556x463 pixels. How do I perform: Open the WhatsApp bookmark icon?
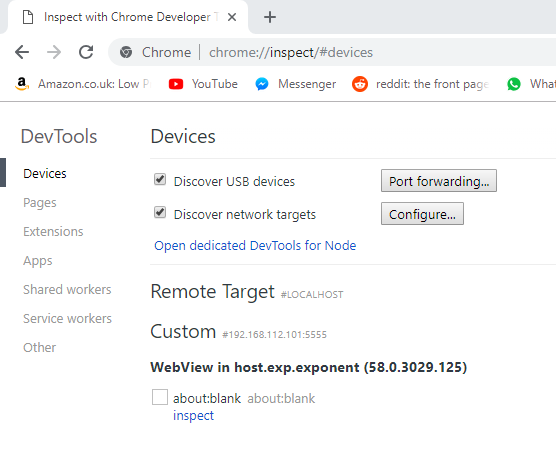tap(514, 84)
